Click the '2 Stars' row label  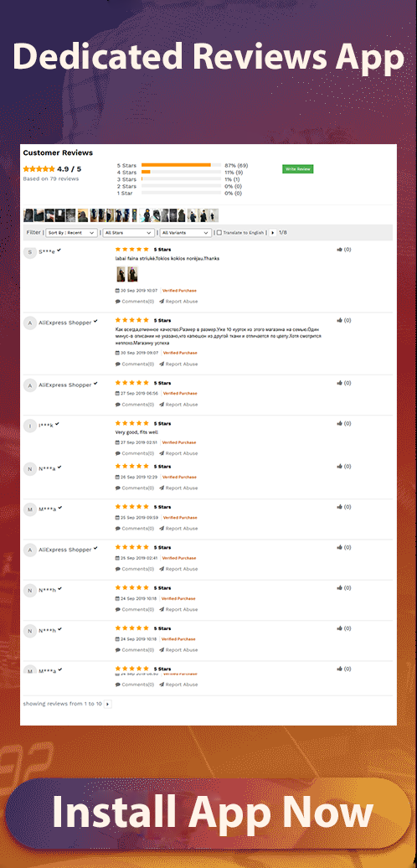click(126, 187)
